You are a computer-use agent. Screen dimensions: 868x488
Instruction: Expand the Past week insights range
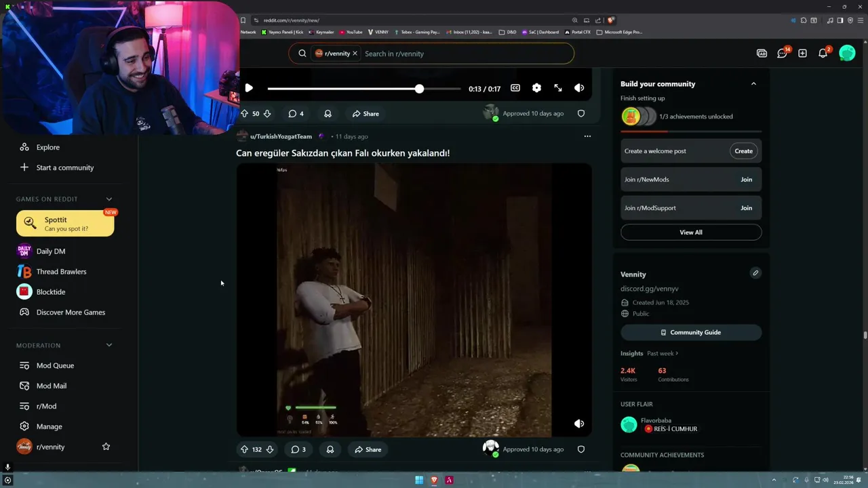click(x=663, y=353)
